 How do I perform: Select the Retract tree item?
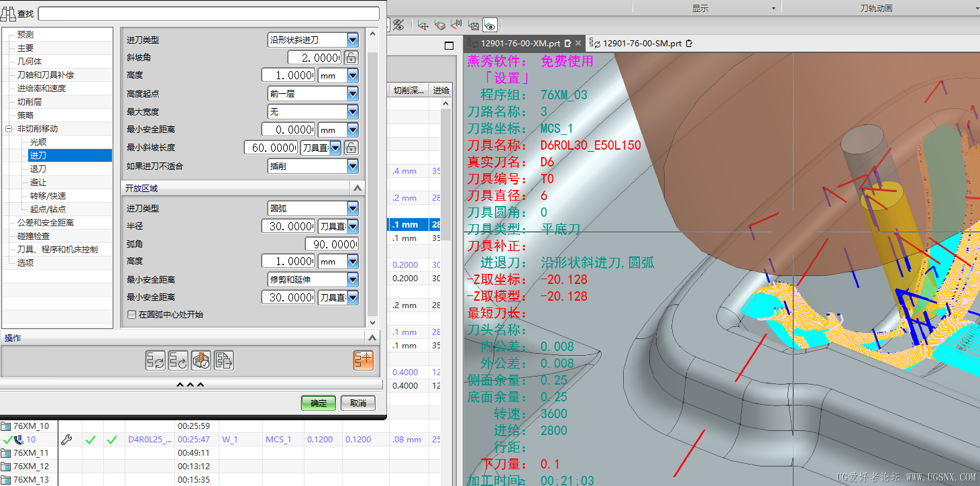[x=38, y=168]
